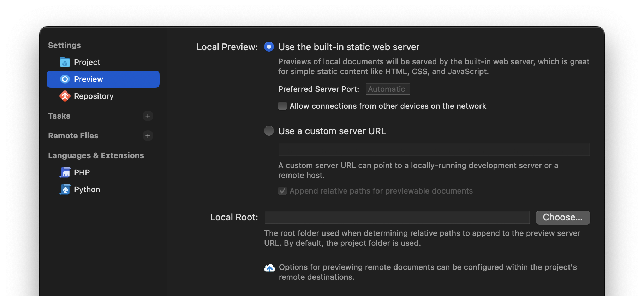
Task: Click the Settings section header
Action: click(x=65, y=45)
